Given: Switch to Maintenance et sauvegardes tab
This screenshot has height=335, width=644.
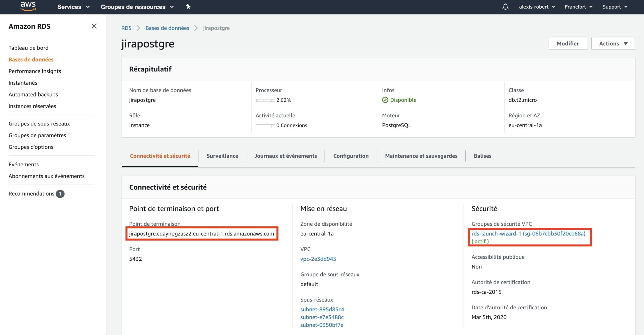Looking at the screenshot, I should click(x=421, y=156).
